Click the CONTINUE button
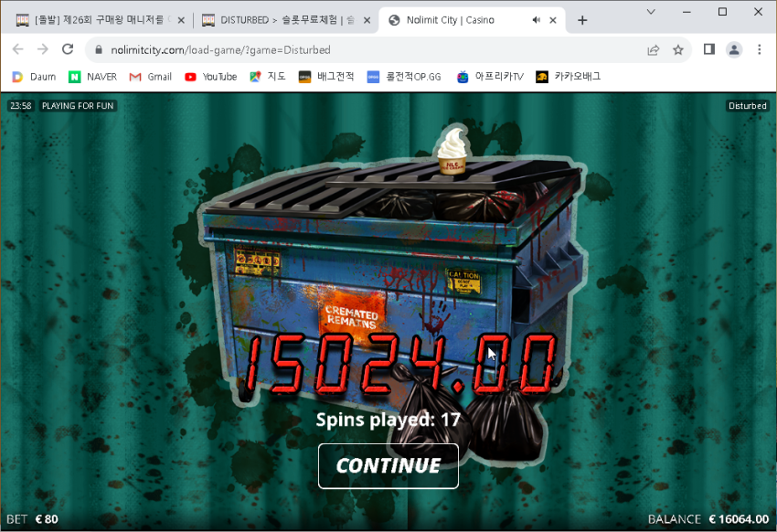Screen dimensions: 777x532 pos(388,465)
